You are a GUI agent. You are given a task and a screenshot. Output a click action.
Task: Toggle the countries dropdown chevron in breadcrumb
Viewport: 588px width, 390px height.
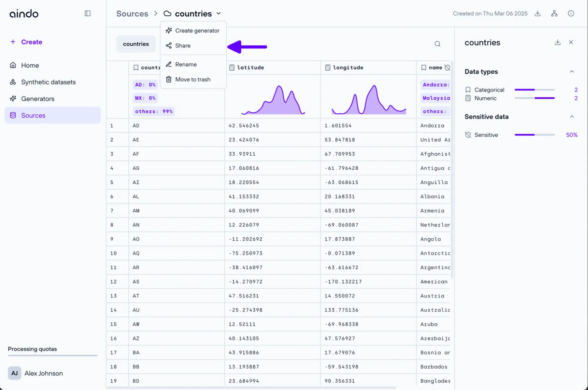tap(218, 14)
